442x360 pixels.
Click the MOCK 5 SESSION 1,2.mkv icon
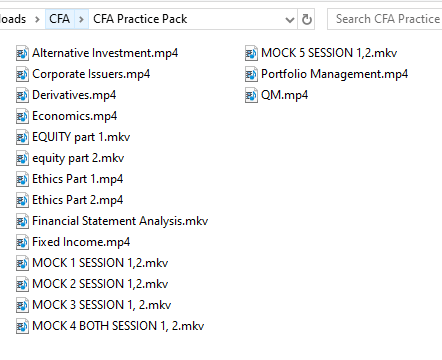point(251,53)
